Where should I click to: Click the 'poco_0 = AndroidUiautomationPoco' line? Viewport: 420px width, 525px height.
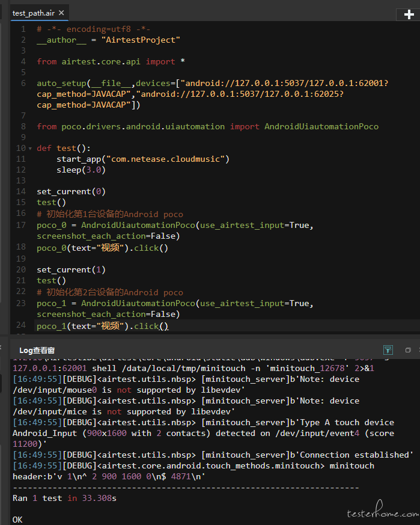(175, 226)
